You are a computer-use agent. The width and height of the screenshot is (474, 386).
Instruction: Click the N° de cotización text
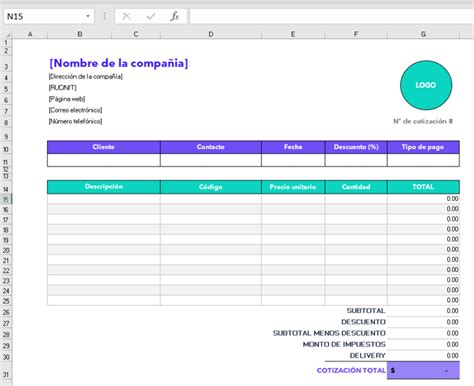pos(423,121)
